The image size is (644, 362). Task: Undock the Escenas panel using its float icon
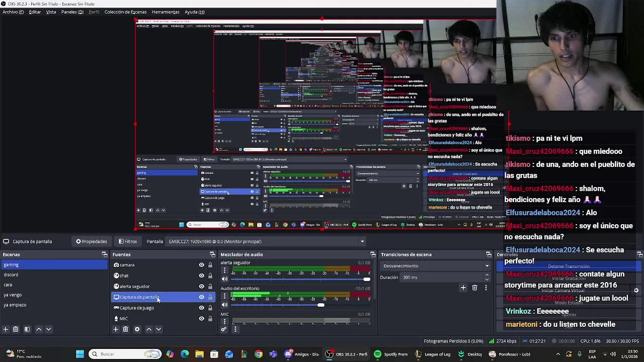coord(104,254)
